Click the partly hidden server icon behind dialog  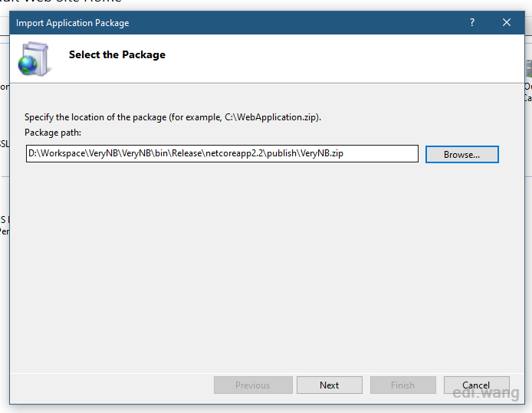[x=529, y=68]
